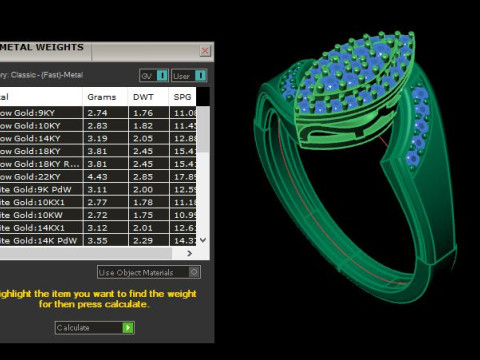
Task: Select the Yellow Gold:10KY row
Action: [x=98, y=126]
